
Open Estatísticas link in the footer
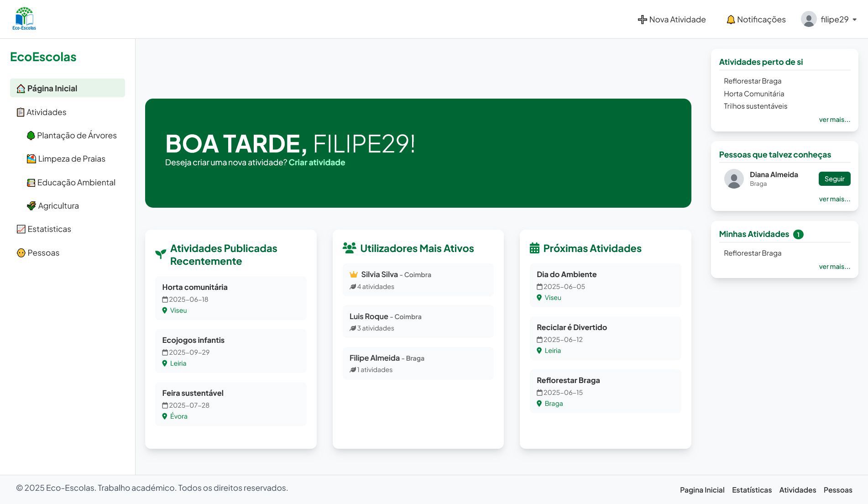[752, 490]
